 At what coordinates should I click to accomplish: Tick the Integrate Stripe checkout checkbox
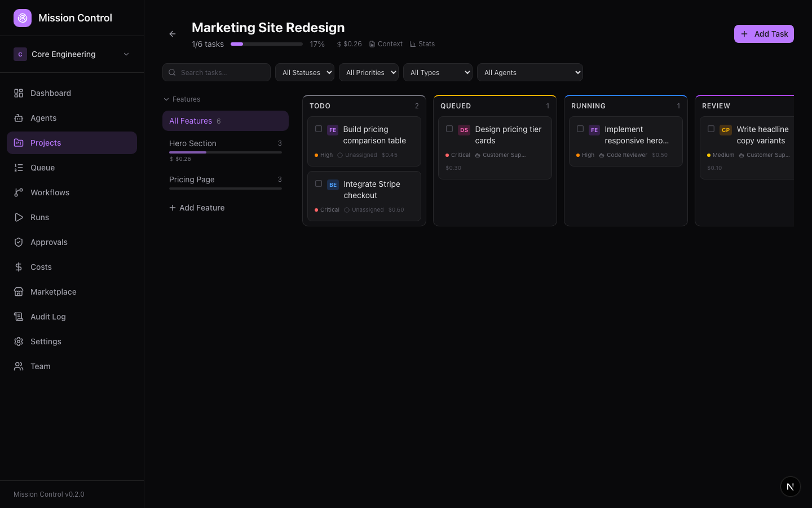coord(319,184)
